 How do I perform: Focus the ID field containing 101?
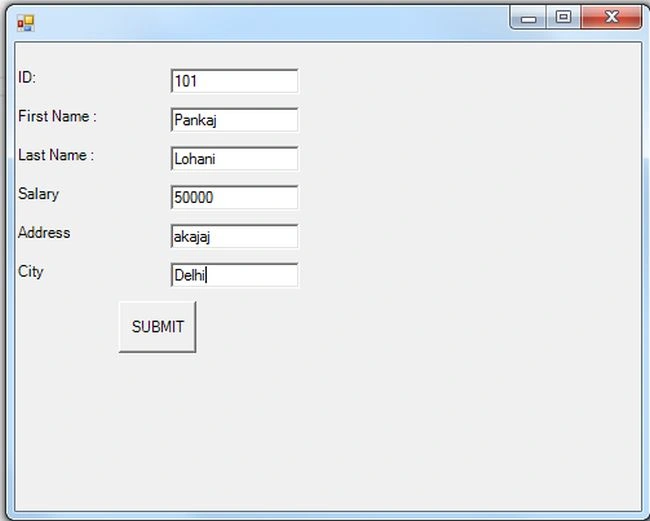click(234, 81)
